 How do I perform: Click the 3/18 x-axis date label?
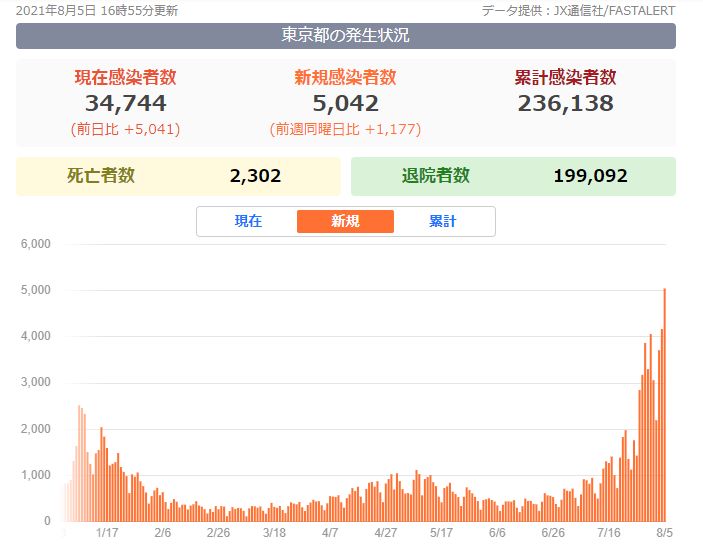pos(274,532)
